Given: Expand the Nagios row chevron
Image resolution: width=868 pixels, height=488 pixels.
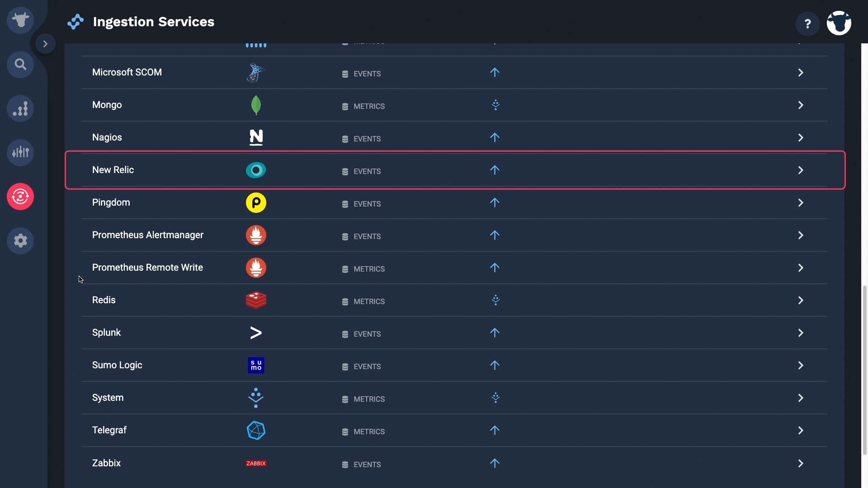Looking at the screenshot, I should point(801,137).
